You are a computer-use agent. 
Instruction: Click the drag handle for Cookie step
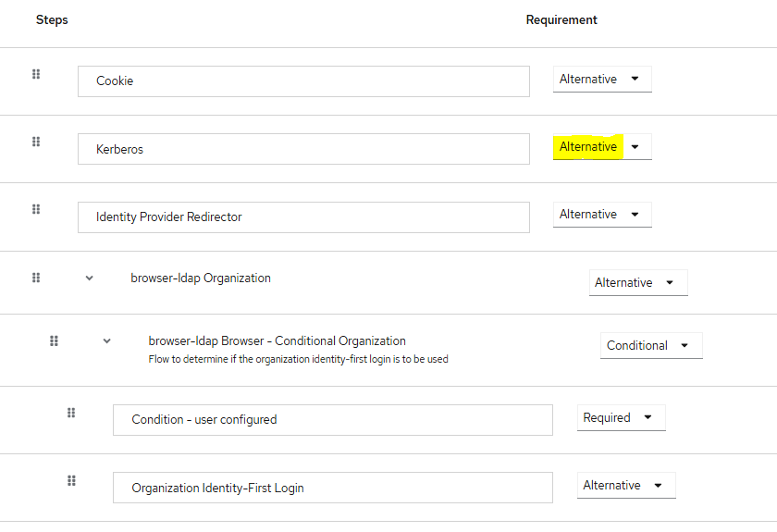click(x=36, y=74)
